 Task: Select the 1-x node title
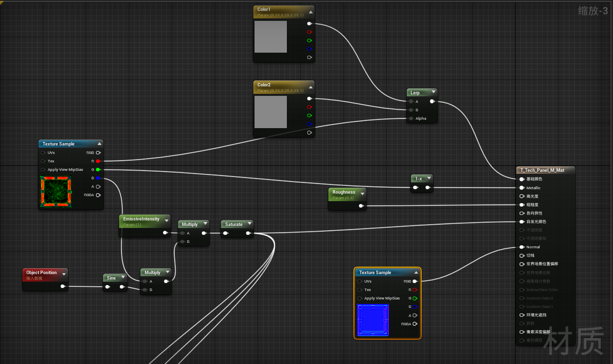pyautogui.click(x=419, y=179)
